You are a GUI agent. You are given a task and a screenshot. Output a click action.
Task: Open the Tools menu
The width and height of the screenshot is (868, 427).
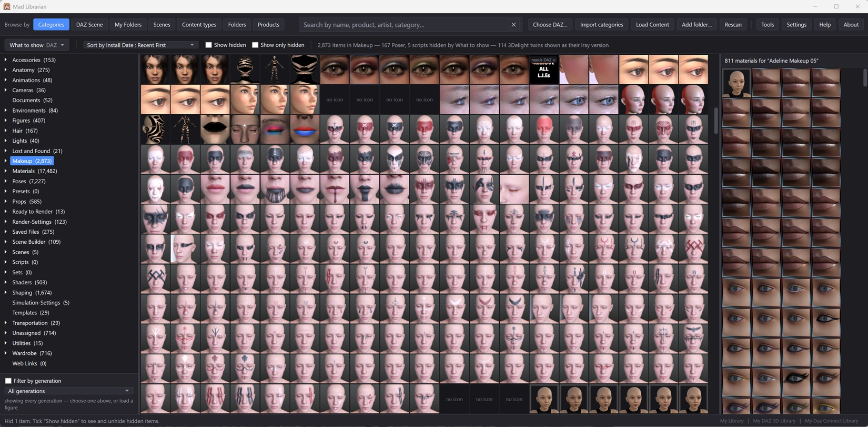pyautogui.click(x=768, y=25)
